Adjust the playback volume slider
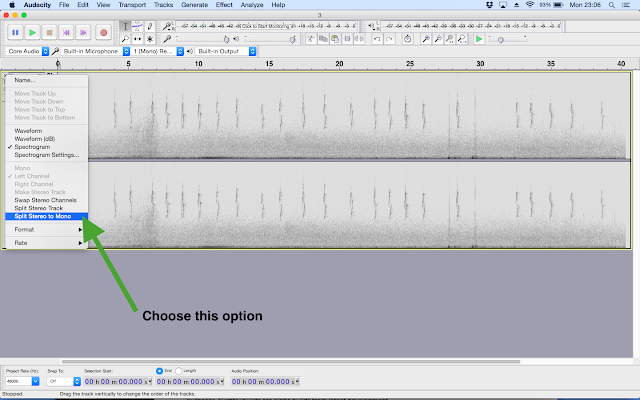The image size is (640, 400). pos(270,39)
